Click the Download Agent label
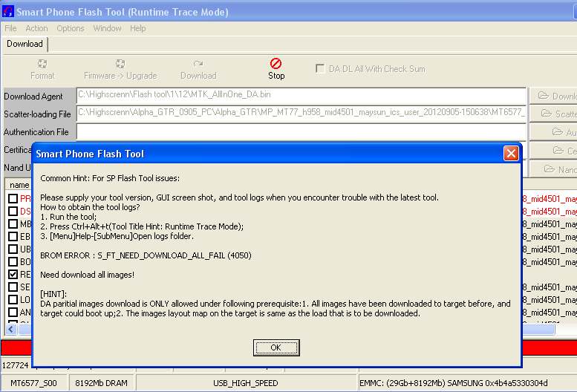Screen dimensions: 577x392 click(x=33, y=97)
